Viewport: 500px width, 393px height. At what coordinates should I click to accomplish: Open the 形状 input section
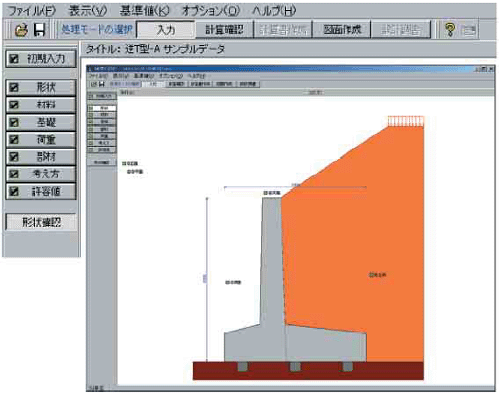click(41, 88)
